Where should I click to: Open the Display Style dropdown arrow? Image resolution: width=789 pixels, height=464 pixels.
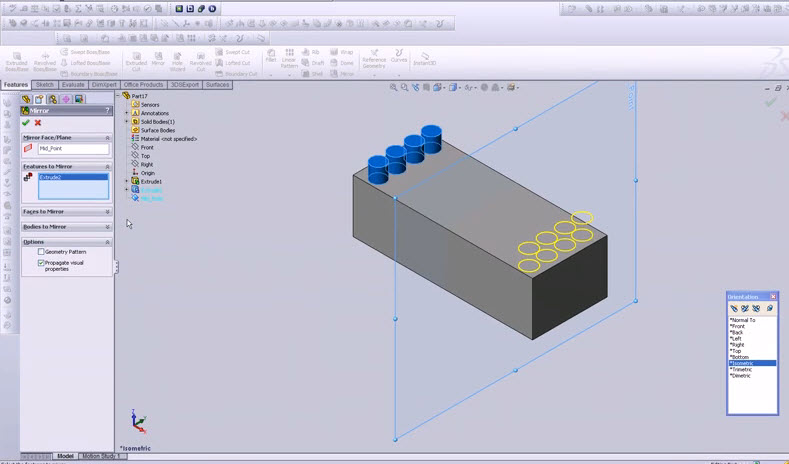pyautogui.click(x=459, y=88)
